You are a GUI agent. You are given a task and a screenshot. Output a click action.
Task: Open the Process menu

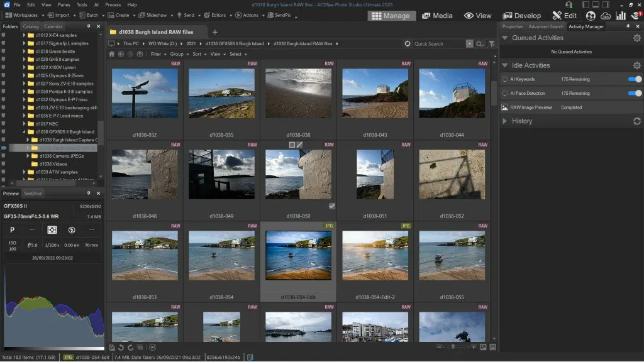(113, 4)
